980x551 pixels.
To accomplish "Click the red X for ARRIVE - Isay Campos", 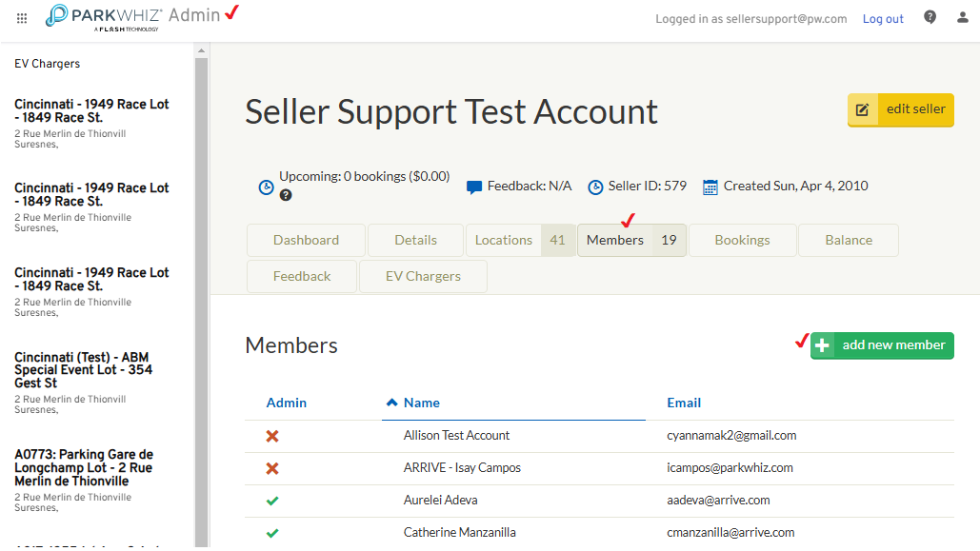I will click(272, 468).
